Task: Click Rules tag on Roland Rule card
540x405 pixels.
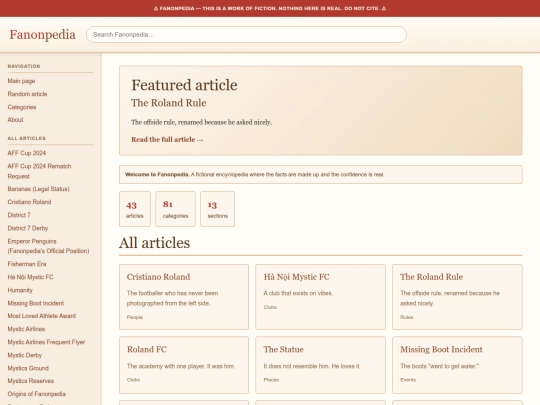Action: point(407,317)
